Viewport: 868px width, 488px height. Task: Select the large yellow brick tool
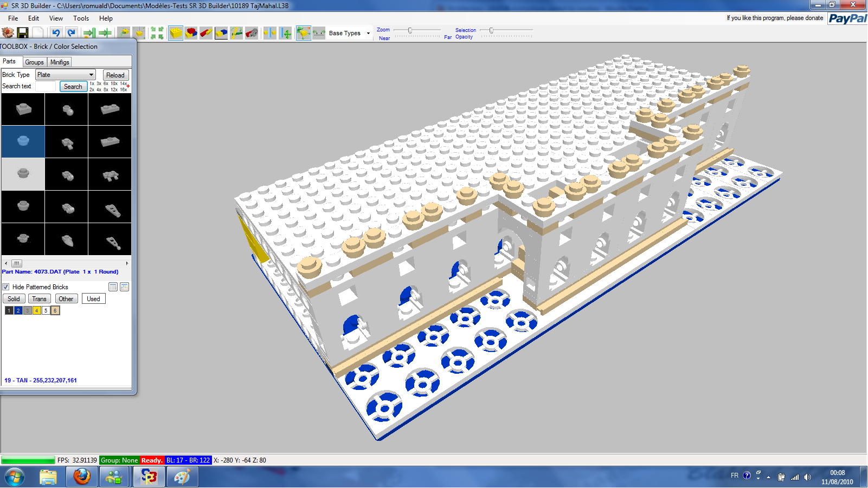176,33
